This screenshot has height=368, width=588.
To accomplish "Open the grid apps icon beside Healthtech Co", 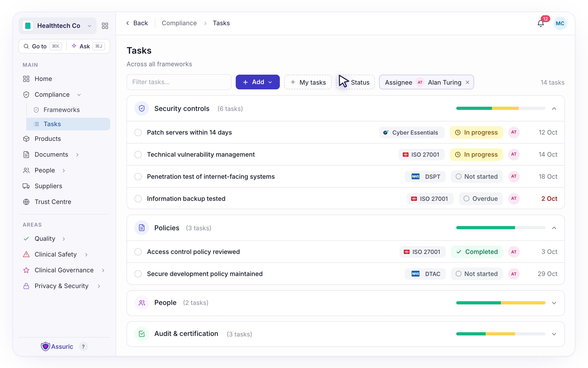I will (105, 26).
